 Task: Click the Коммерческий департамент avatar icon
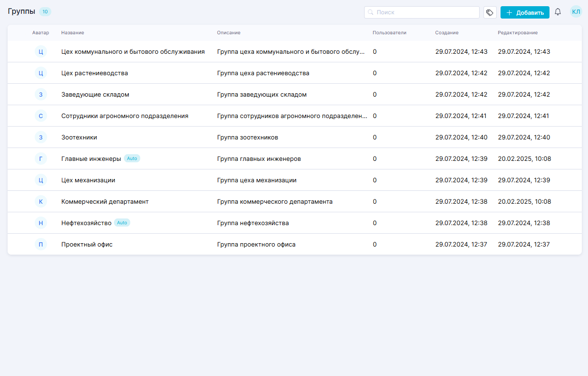[40, 202]
